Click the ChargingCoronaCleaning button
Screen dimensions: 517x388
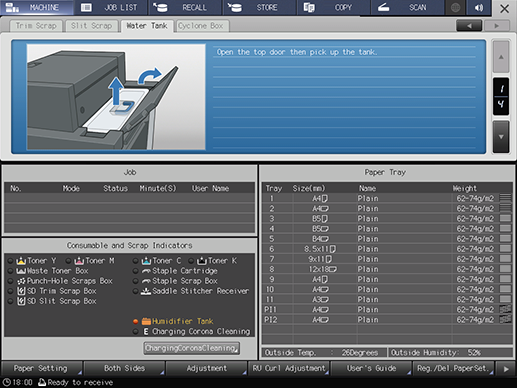(192, 348)
